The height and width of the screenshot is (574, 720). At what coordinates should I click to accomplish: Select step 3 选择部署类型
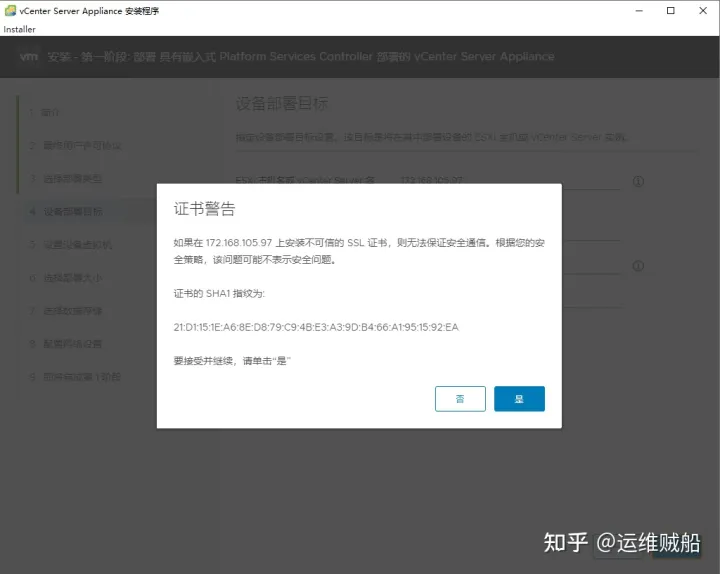[x=72, y=179]
